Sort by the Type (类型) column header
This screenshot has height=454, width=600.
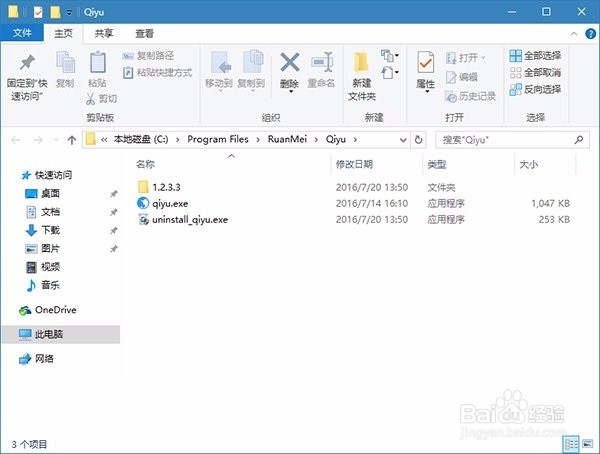coord(437,165)
